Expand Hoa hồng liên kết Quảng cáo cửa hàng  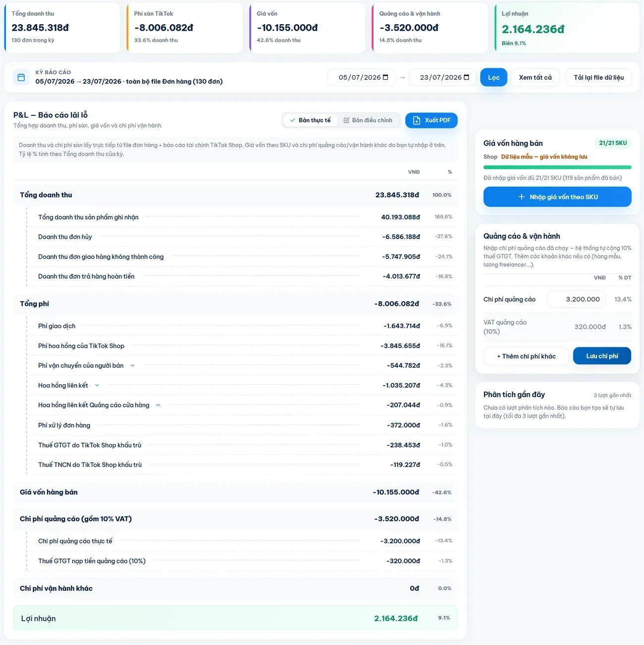pyautogui.click(x=158, y=405)
